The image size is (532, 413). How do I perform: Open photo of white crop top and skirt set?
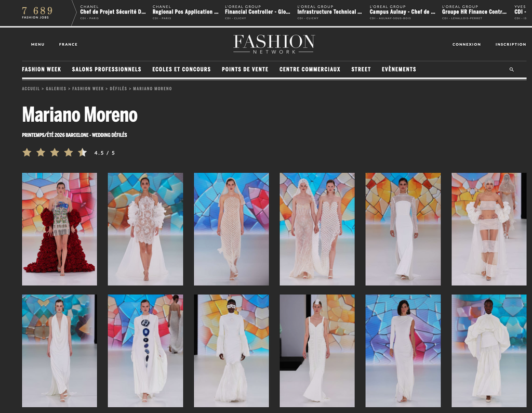pos(489,229)
